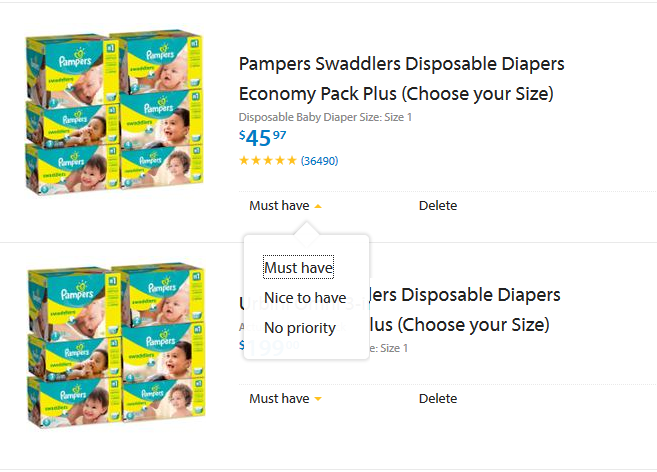The image size is (657, 472).
Task: Click the first product's diaper boxes thumbnail
Action: 113,113
